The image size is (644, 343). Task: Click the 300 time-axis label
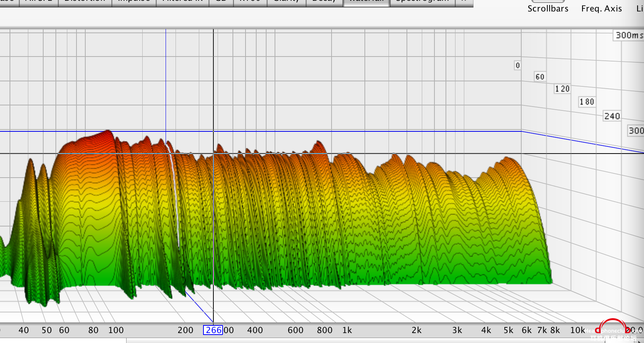click(x=636, y=131)
